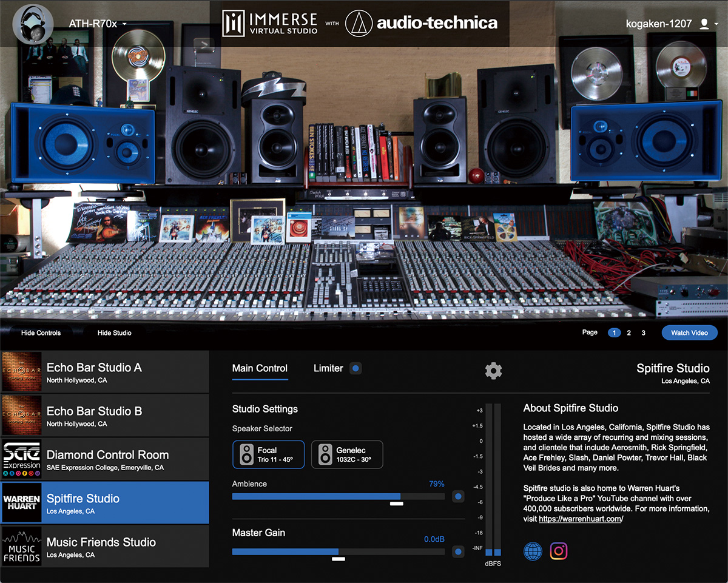Select the Genelec 1032C speaker
This screenshot has width=728, height=583.
click(x=347, y=454)
